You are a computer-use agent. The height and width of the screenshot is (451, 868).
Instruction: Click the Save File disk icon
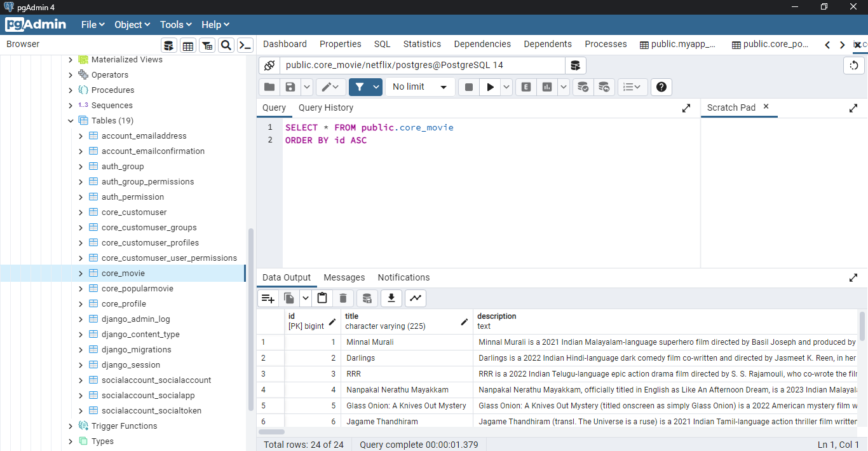(x=290, y=87)
